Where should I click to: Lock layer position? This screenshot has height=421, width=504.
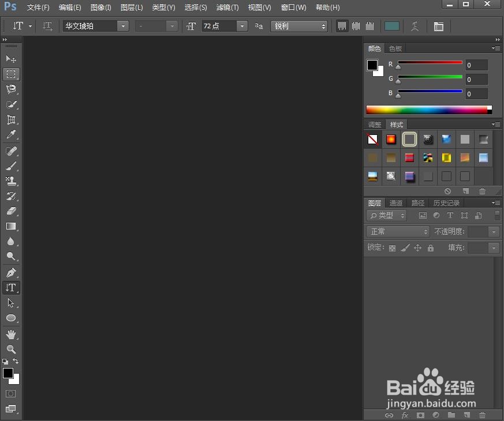pyautogui.click(x=417, y=247)
